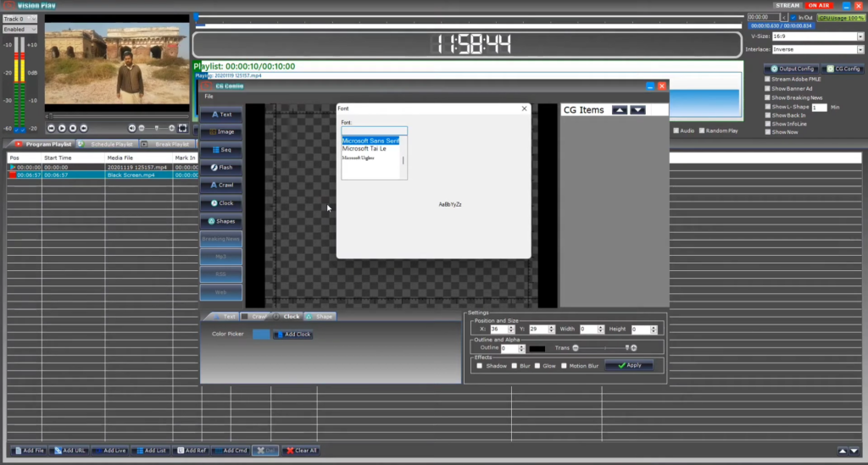
Task: Switch to the Schedule Playlist tab
Action: pyautogui.click(x=108, y=144)
